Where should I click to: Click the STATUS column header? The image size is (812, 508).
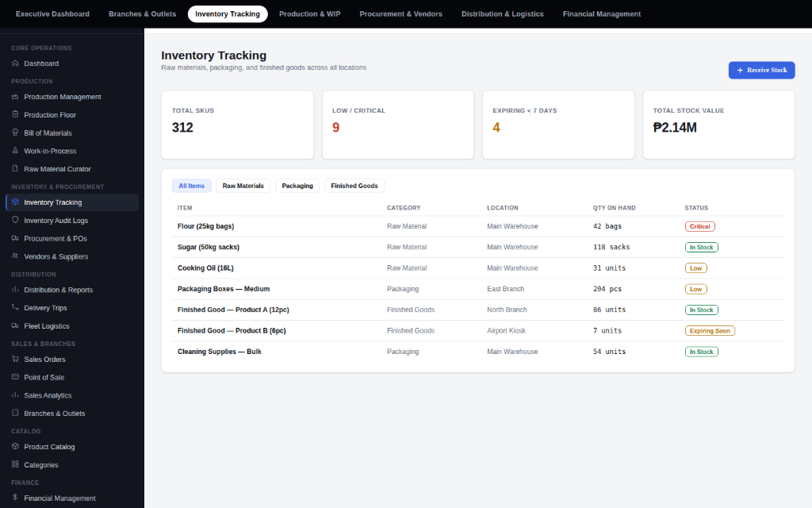click(696, 208)
